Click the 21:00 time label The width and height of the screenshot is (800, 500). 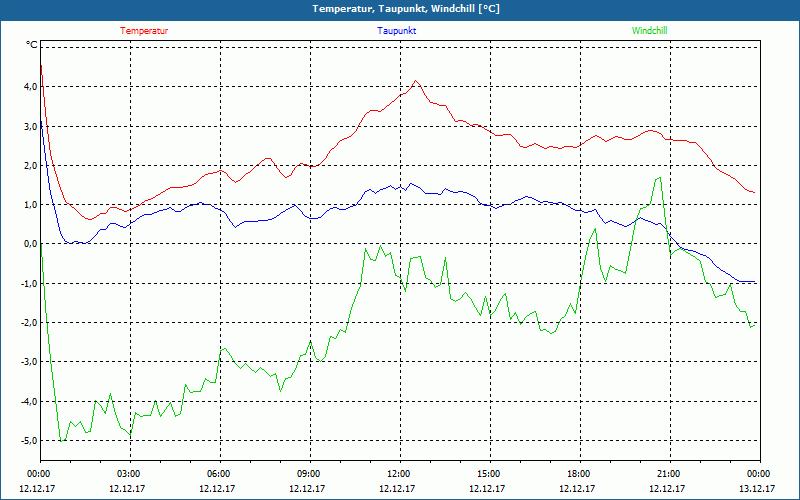pyautogui.click(x=670, y=474)
